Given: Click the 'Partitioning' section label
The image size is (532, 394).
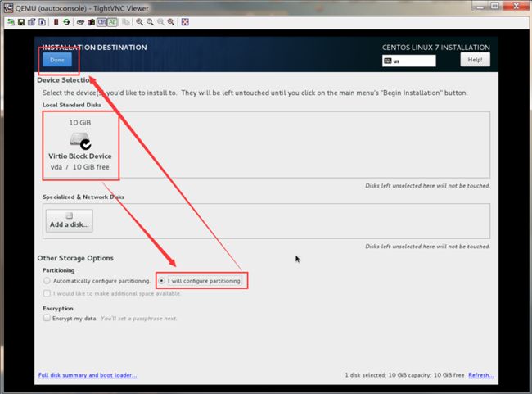Looking at the screenshot, I should point(58,270).
